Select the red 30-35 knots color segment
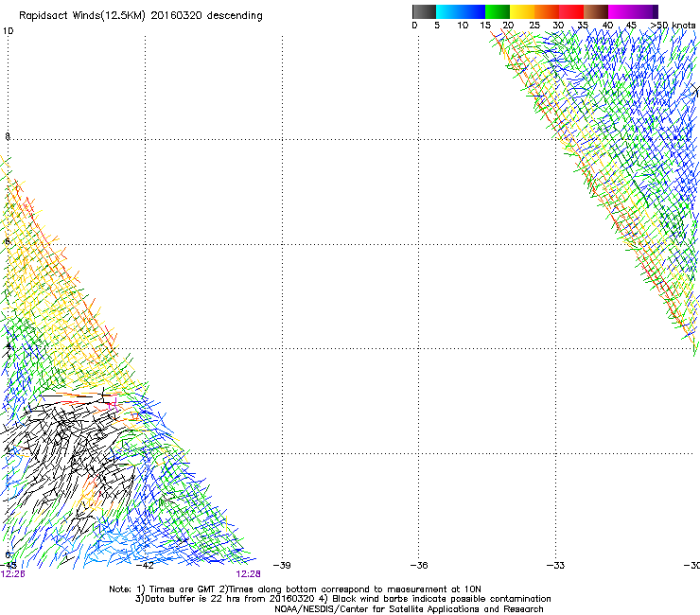The image size is (700, 615). [571, 11]
